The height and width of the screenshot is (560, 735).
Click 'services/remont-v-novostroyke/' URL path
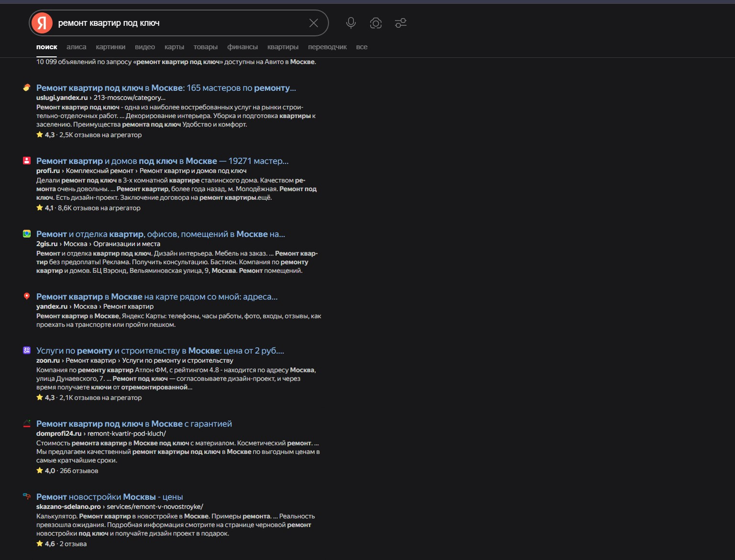click(x=155, y=506)
